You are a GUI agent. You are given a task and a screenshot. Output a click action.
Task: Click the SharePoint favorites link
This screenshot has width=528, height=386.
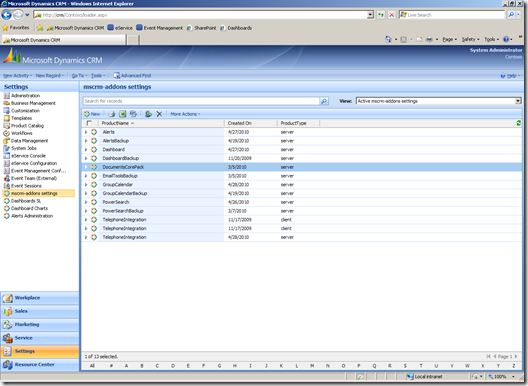click(201, 28)
